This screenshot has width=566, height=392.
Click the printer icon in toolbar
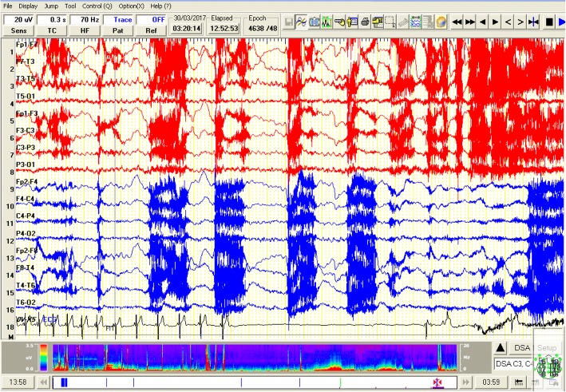(x=366, y=22)
